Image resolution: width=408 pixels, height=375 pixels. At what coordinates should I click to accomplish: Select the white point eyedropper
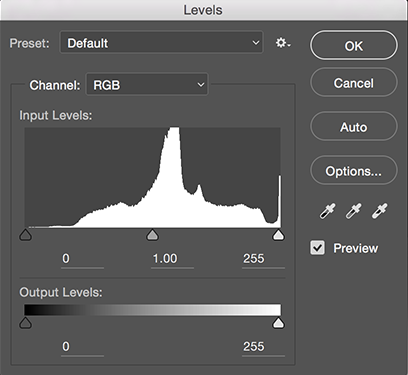379,211
